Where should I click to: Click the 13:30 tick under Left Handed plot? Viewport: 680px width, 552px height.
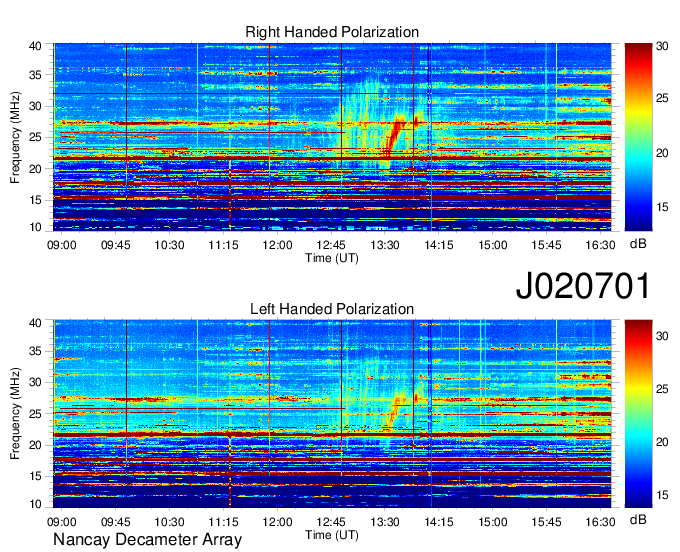point(385,522)
